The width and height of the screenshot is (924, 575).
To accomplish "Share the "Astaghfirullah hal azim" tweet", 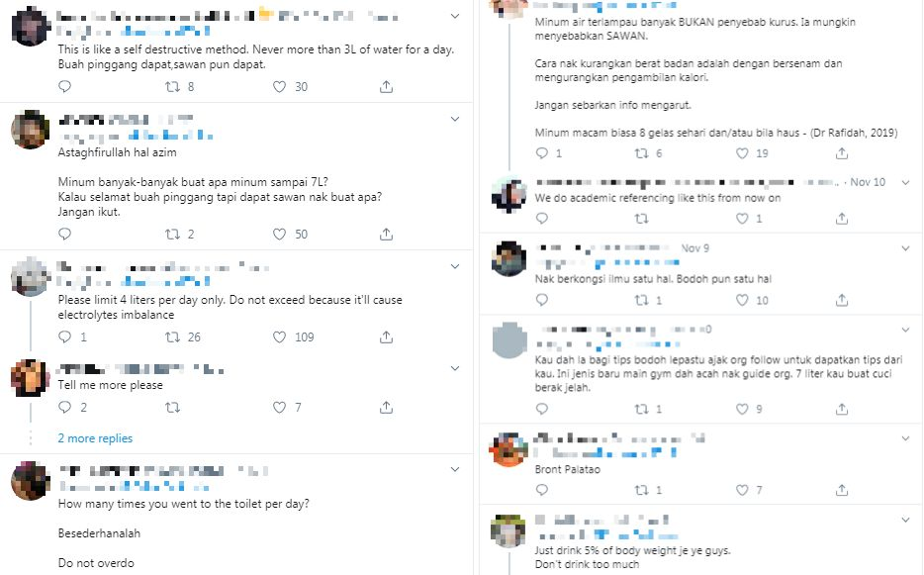I will [x=386, y=235].
